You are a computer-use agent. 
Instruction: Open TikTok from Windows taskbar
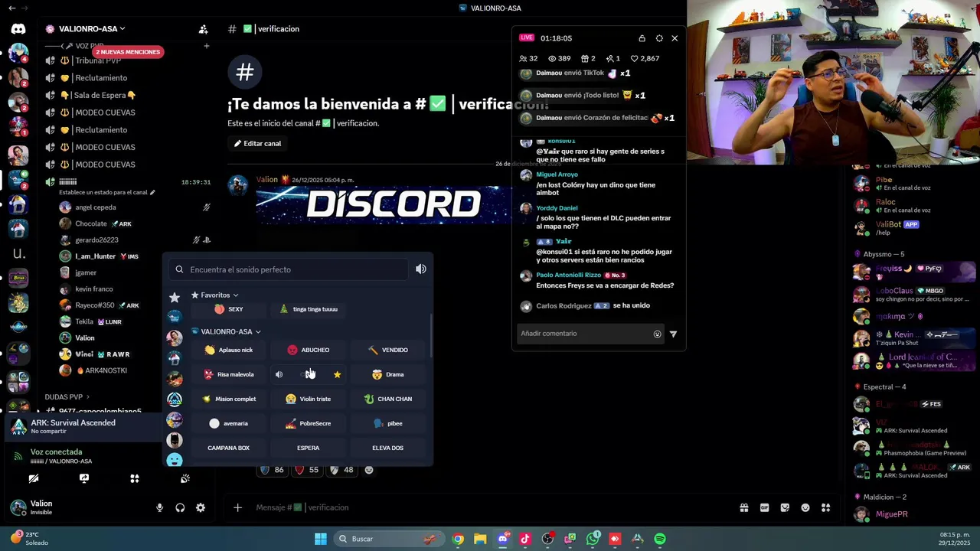click(x=525, y=539)
